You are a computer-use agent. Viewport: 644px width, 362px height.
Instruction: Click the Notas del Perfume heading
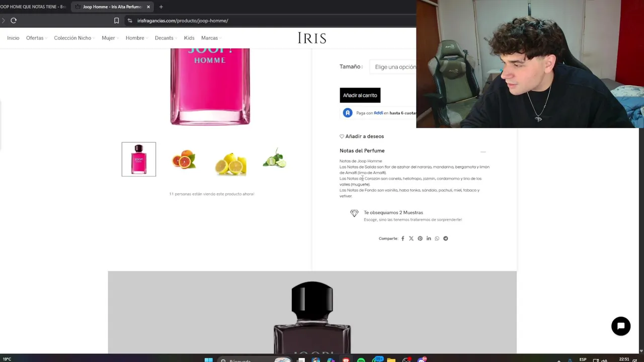pyautogui.click(x=362, y=151)
